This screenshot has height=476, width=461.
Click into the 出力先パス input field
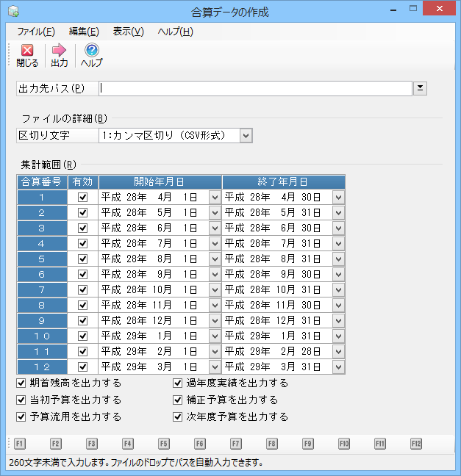pos(255,89)
